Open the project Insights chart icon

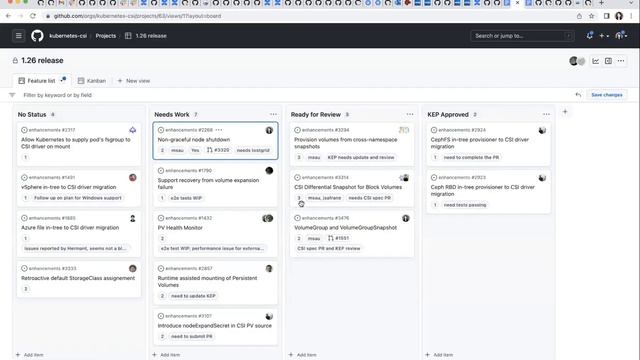[x=596, y=61]
